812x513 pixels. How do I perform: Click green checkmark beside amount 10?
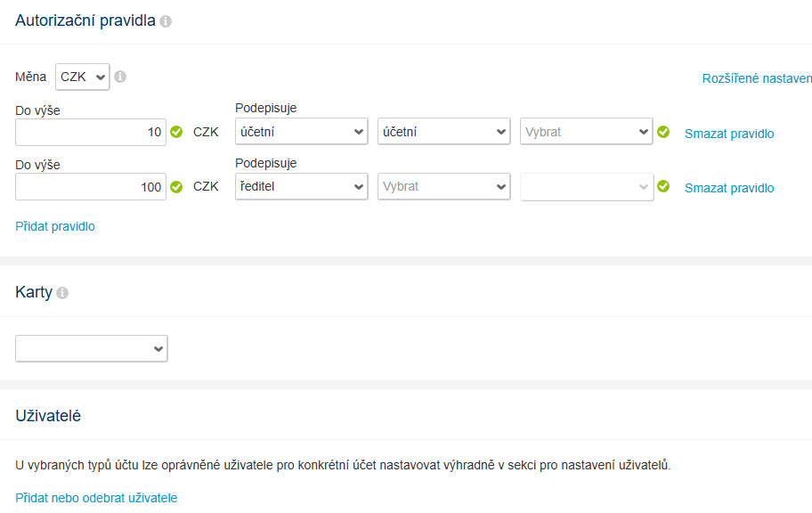point(176,132)
